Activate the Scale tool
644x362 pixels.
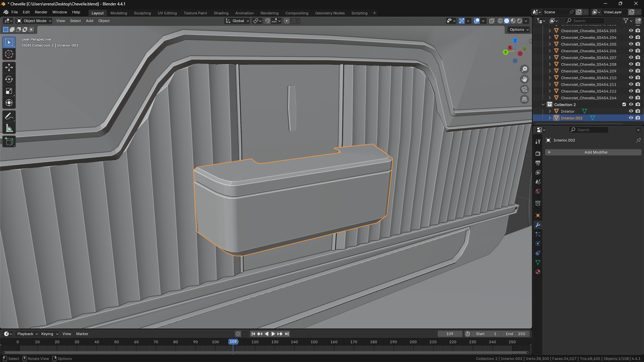(9, 91)
